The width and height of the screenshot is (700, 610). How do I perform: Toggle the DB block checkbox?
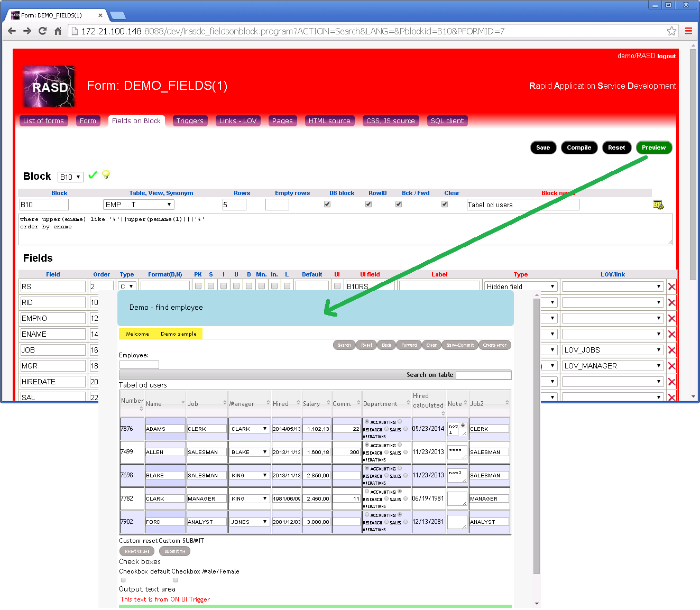click(x=327, y=204)
